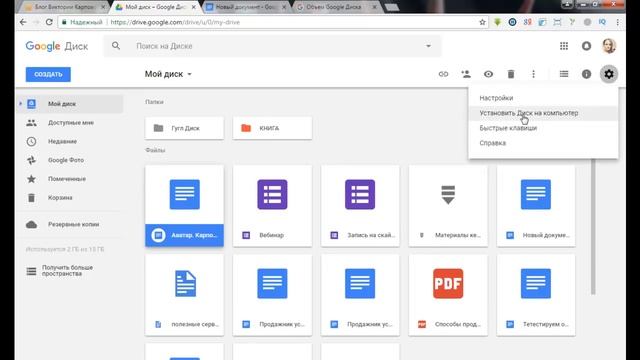
Task: Open the notifications bell icon
Action: point(586,46)
